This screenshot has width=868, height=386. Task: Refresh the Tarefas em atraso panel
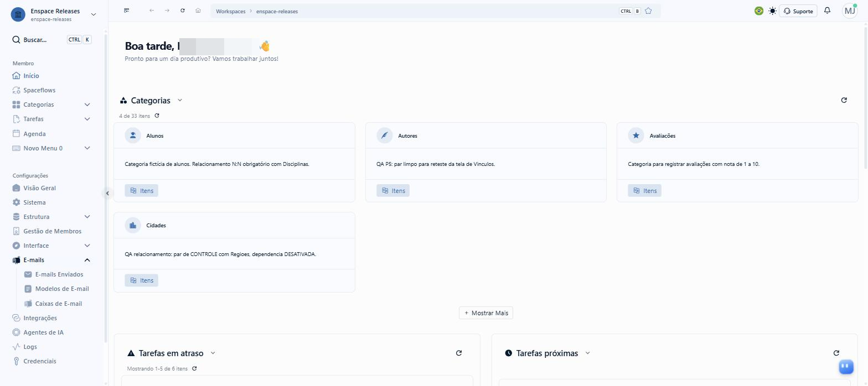point(458,353)
